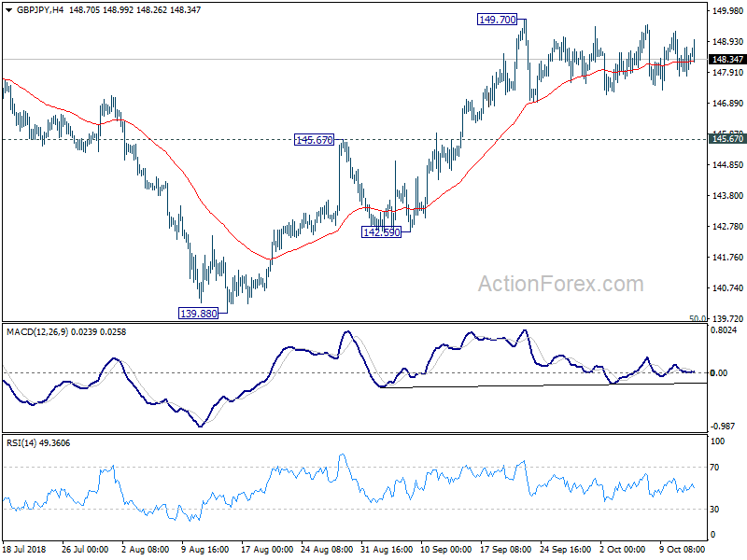This screenshot has width=747, height=560.
Task: Click the 24 Aug 08:00 time label
Action: click(x=327, y=549)
